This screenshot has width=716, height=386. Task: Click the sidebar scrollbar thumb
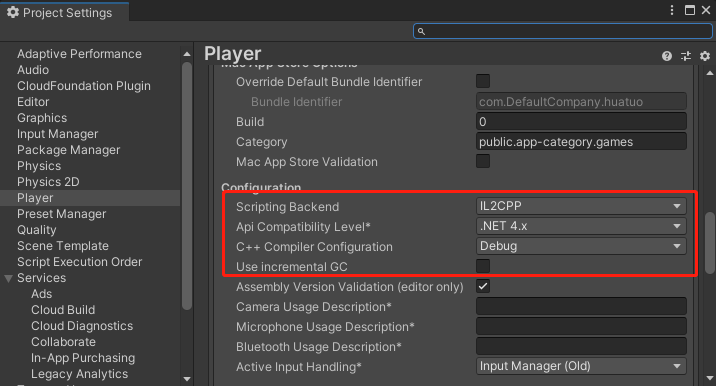187,186
